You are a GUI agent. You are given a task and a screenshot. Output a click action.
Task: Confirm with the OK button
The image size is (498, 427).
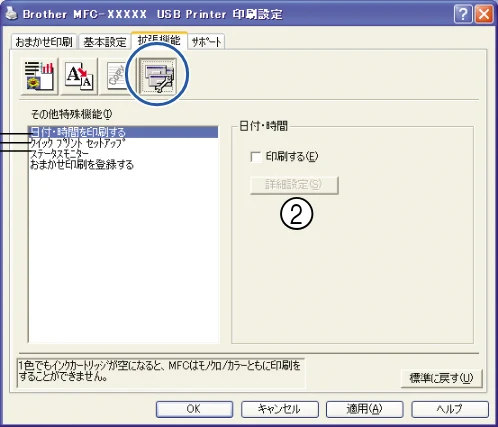(x=194, y=409)
